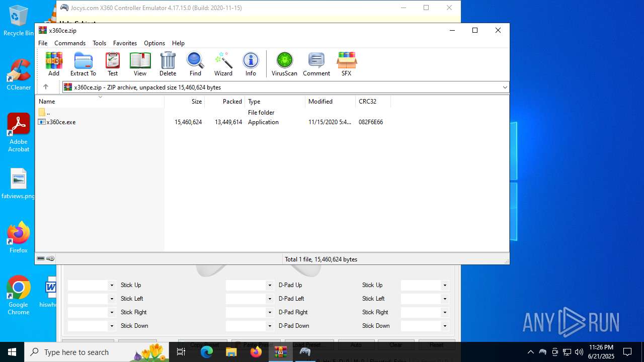
Task: Open the View toolbar icon
Action: click(x=140, y=64)
